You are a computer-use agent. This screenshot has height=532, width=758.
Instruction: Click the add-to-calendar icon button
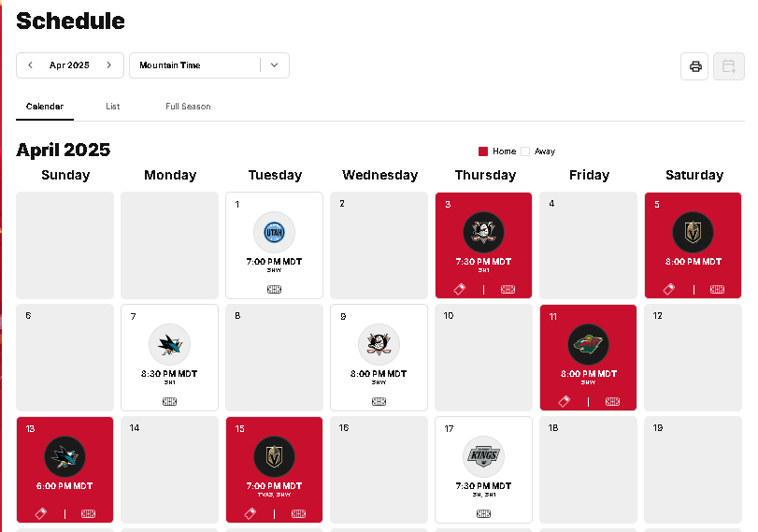point(728,66)
